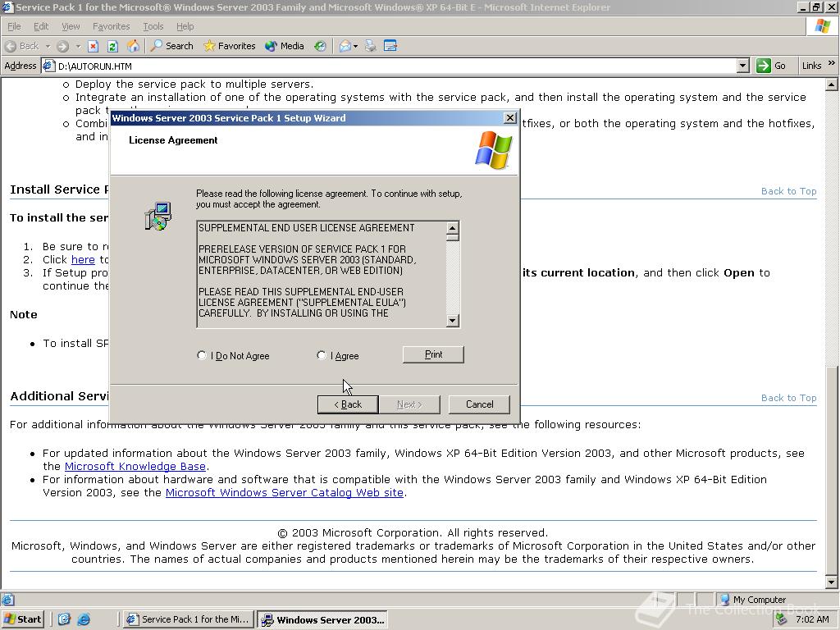The width and height of the screenshot is (840, 630).
Task: Stop page loading with the Stop icon
Action: (94, 46)
